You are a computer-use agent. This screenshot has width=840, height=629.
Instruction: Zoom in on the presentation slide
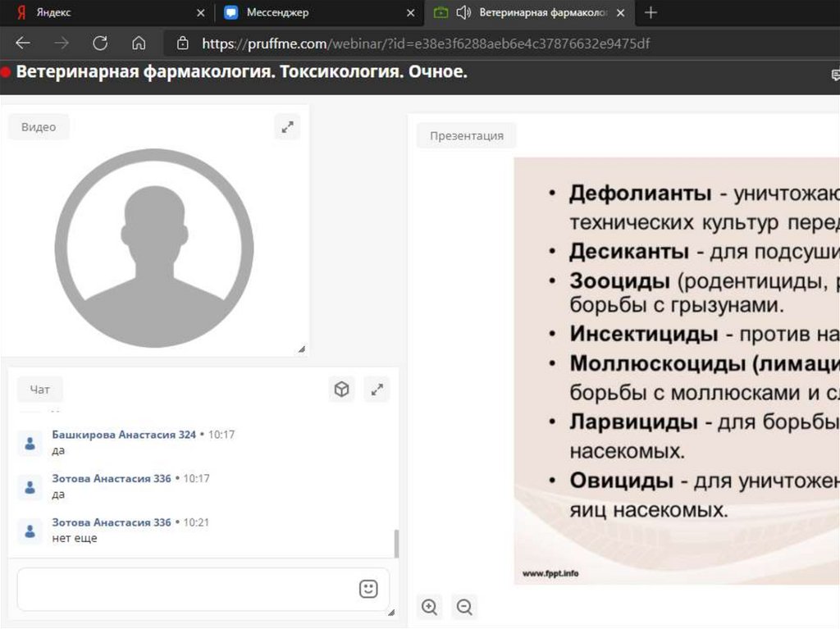(429, 607)
